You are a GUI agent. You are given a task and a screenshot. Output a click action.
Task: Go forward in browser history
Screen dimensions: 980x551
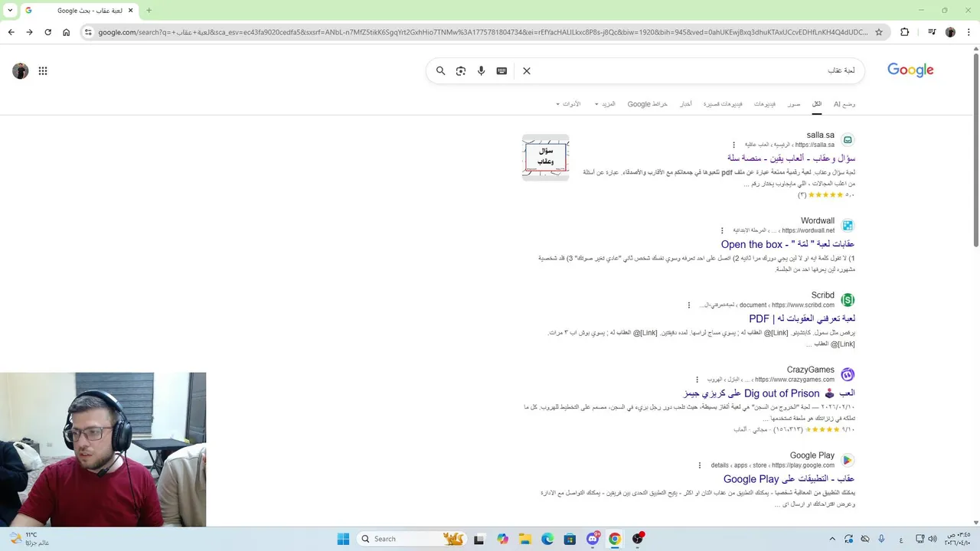click(30, 32)
